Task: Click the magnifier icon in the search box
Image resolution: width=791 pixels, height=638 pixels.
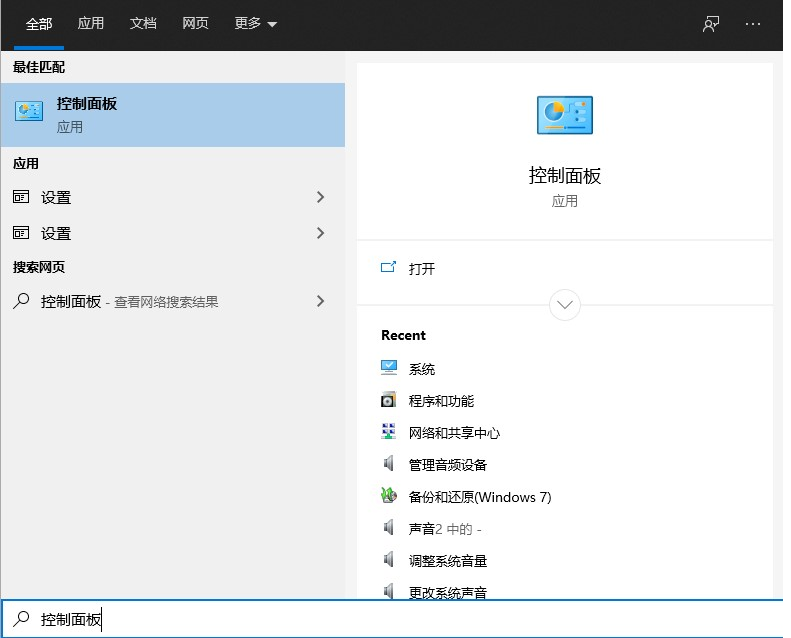Action: pyautogui.click(x=21, y=619)
